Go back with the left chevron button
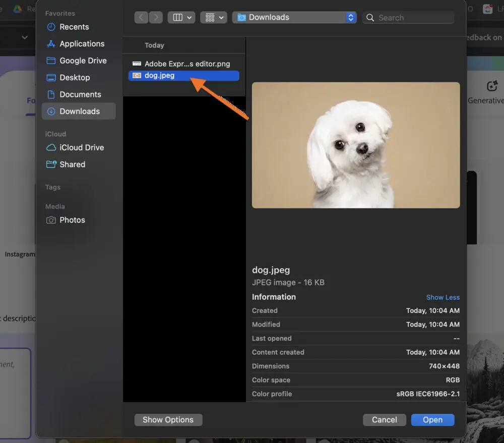The image size is (504, 443). point(141,17)
